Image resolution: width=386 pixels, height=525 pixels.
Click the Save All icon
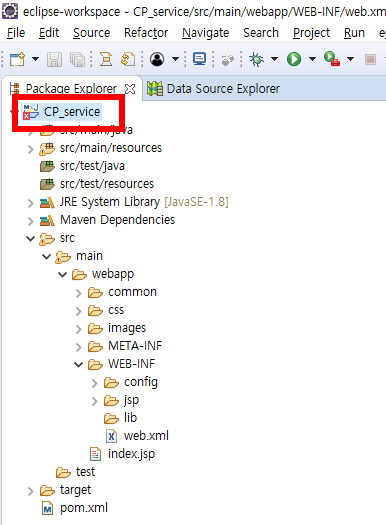click(x=77, y=60)
